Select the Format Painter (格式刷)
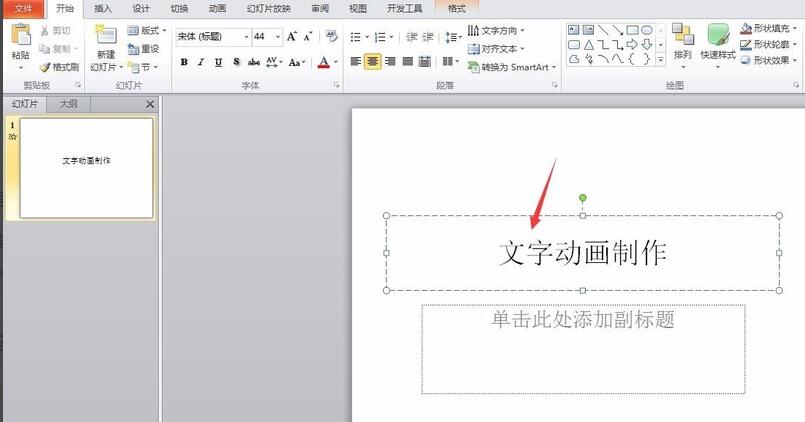The width and height of the screenshot is (805, 422). click(60, 67)
